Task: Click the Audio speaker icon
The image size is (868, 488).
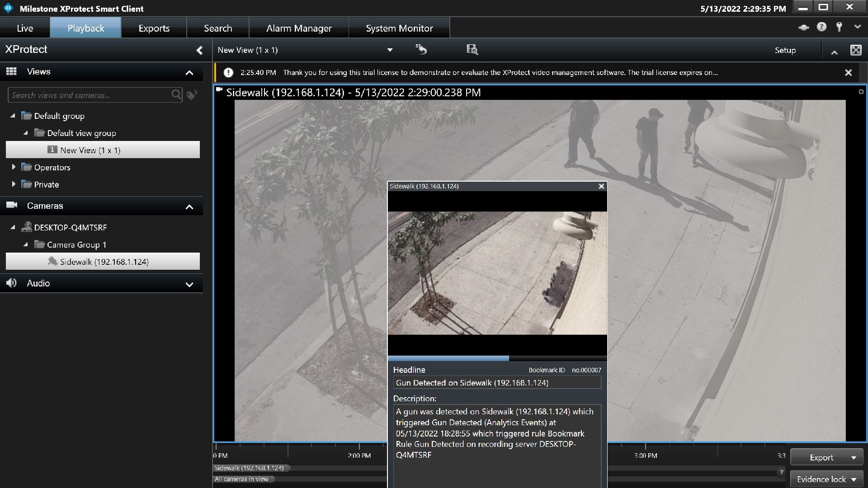Action: pyautogui.click(x=11, y=283)
